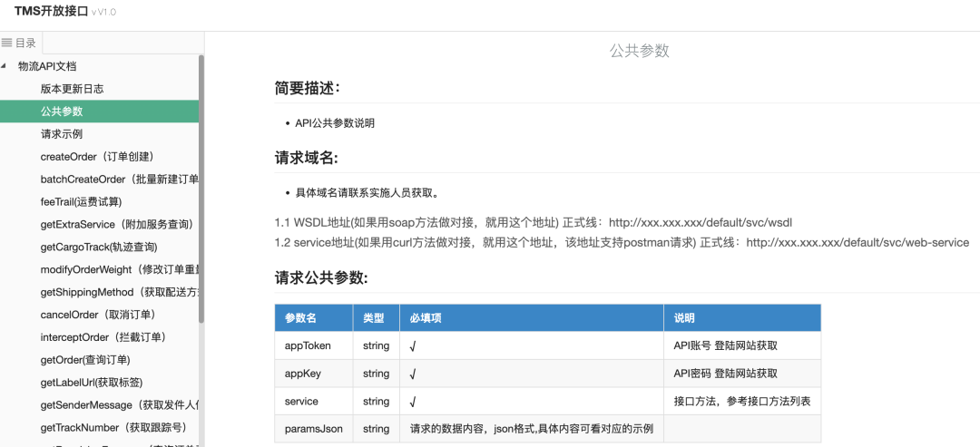Open getTrackNumber（获取跟踪号）entry

click(x=113, y=428)
